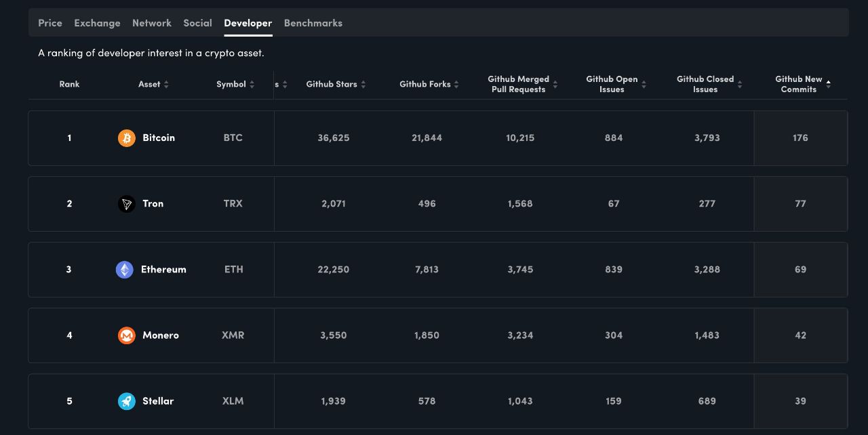868x435 pixels.
Task: Click the Github Forks header label
Action: (x=425, y=84)
